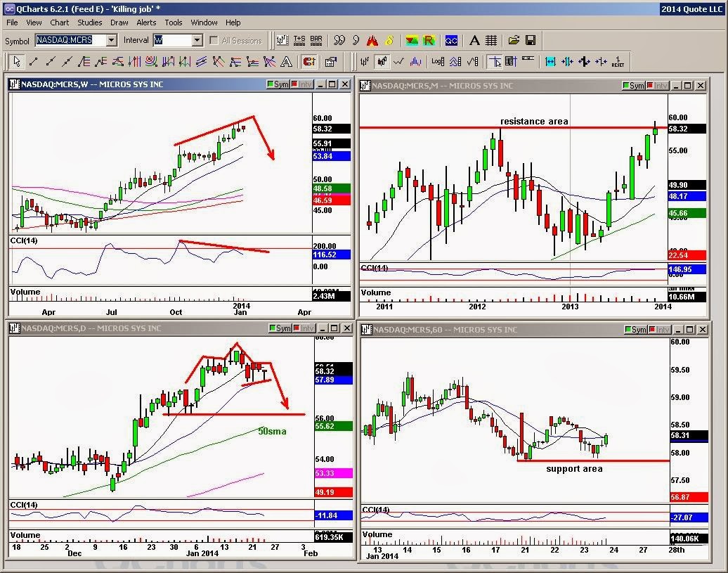728x573 pixels.
Task: Select the histogram chart style icon
Action: click(x=415, y=61)
